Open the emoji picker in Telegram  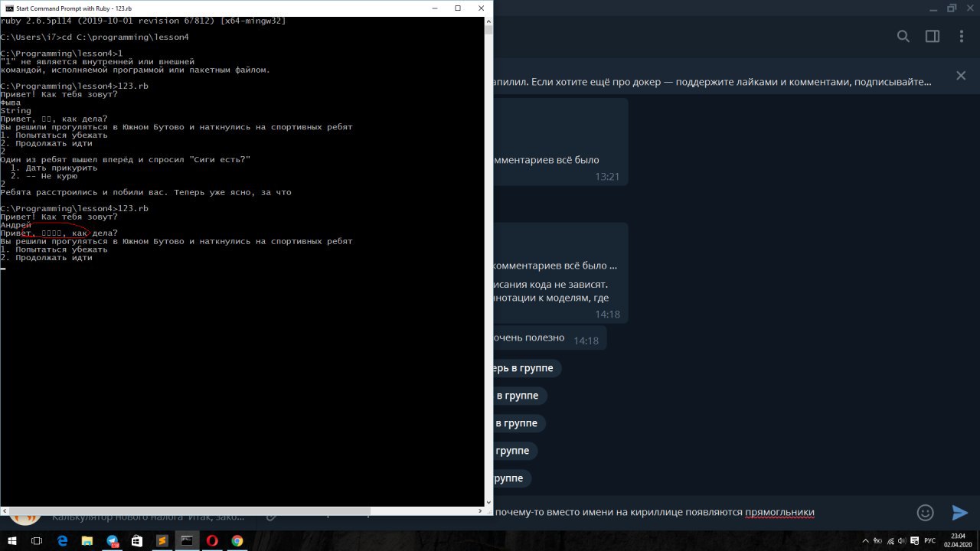(926, 513)
